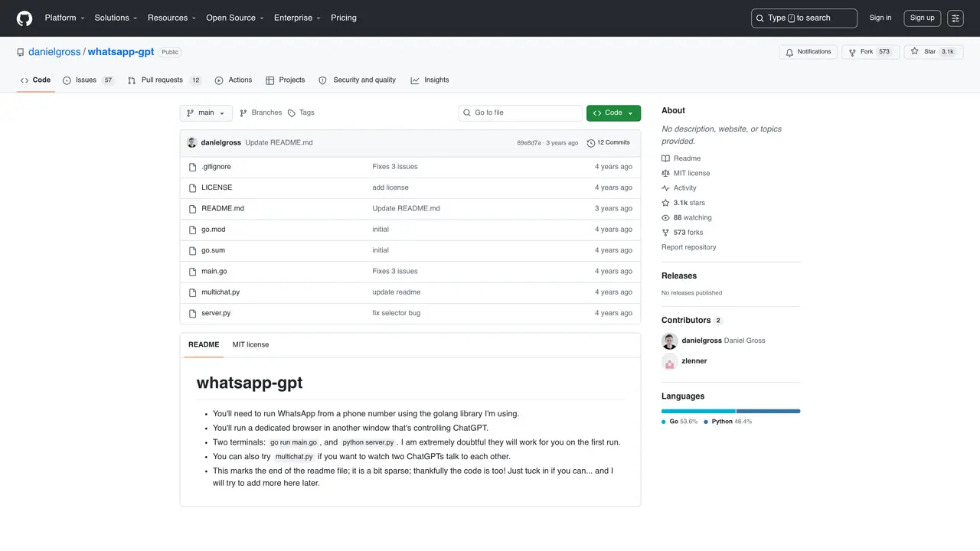Screen dimensions: 980x551
Task: Click the file icon beside server.py
Action: pyautogui.click(x=193, y=313)
